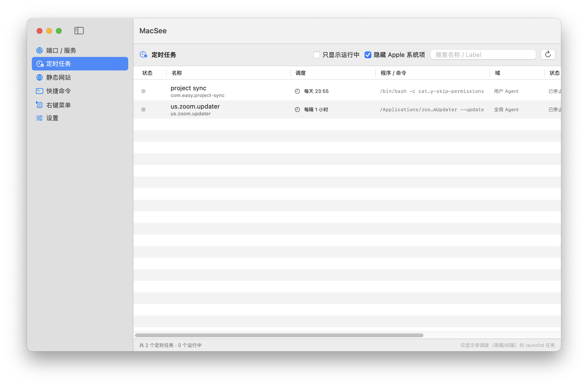Toggle the sidebar panel icon
Screen dimensions: 588x387
click(x=79, y=31)
